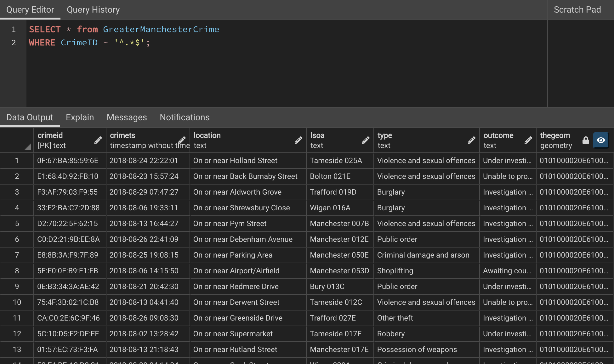614x364 pixels.
Task: Click the Scratch Pad panel header
Action: tap(577, 10)
